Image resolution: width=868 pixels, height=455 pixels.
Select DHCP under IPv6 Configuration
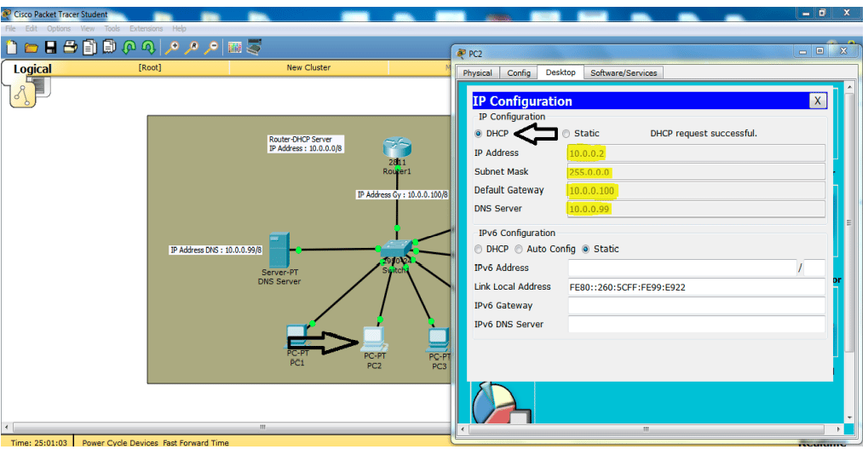click(x=478, y=249)
